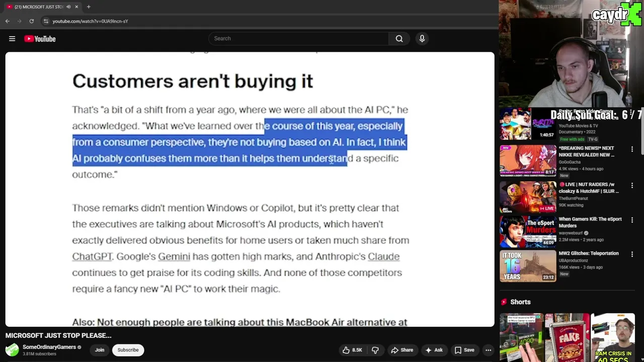
Task: Open the FAKE burger short
Action: tap(567, 337)
